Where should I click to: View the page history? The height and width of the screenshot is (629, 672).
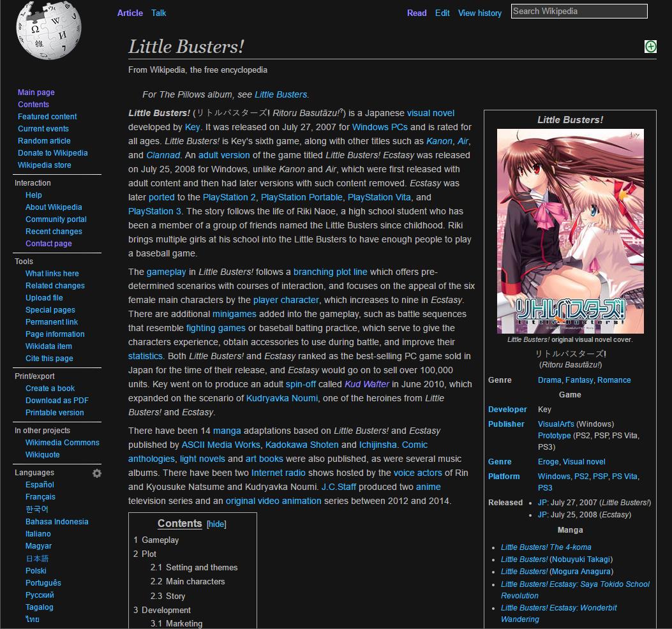click(479, 13)
